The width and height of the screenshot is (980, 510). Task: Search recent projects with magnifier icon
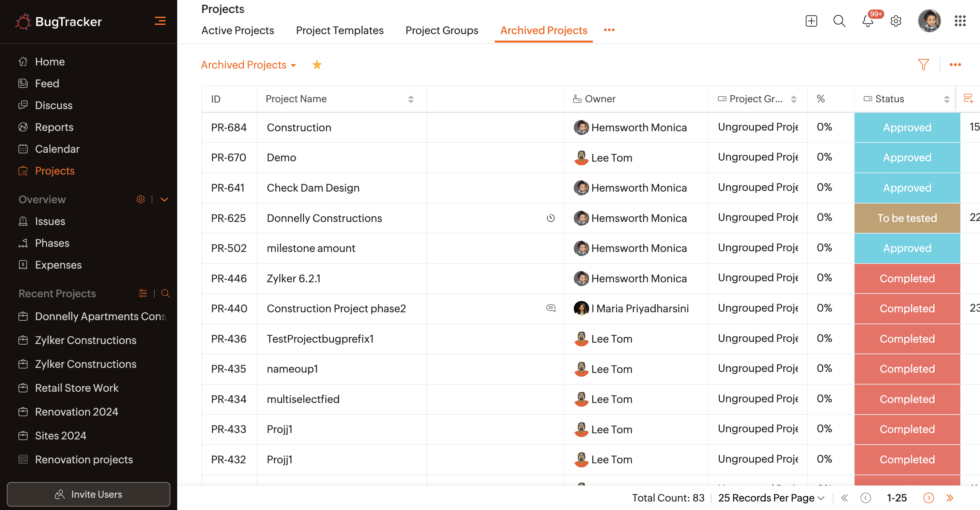tap(165, 294)
